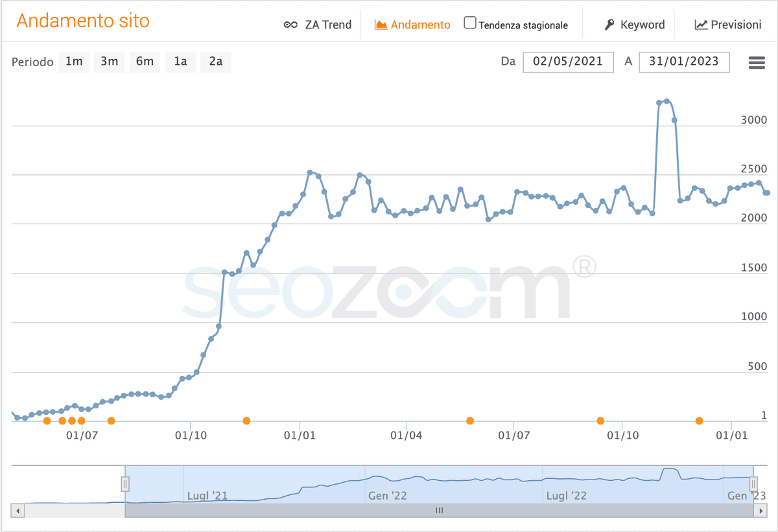Open the Previsioni tab
This screenshot has height=532, width=778.
pyautogui.click(x=727, y=25)
